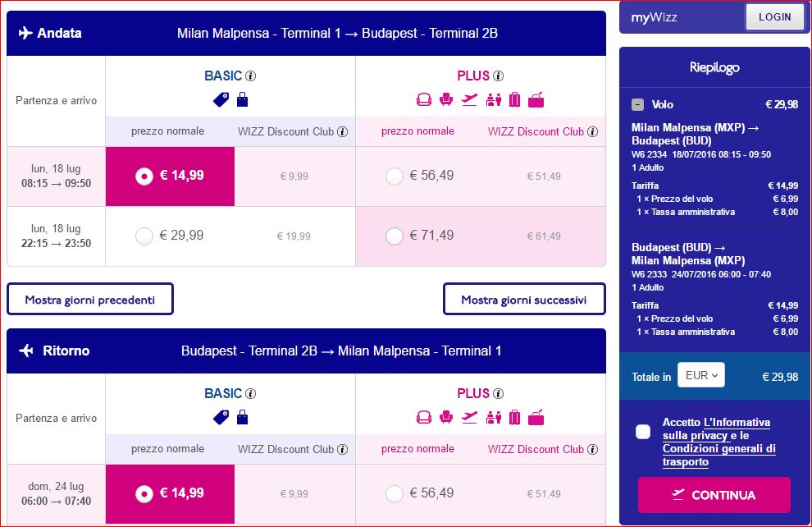The image size is (812, 527).
Task: Open Condizioni generali di trasporto link
Action: [718, 449]
